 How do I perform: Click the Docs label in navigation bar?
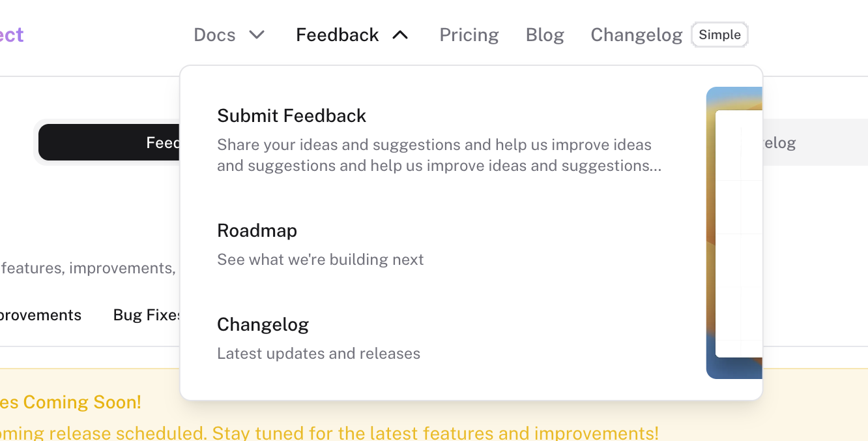[x=214, y=35]
